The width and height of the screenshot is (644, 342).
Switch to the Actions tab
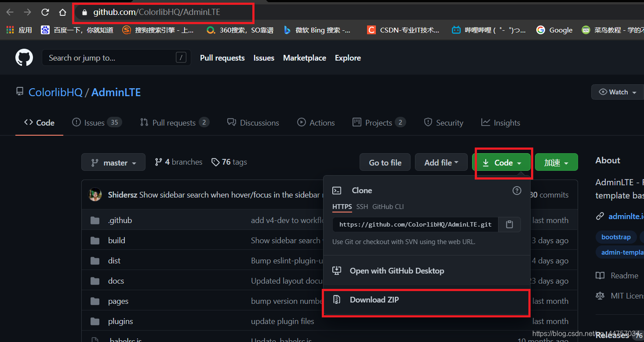tap(316, 122)
